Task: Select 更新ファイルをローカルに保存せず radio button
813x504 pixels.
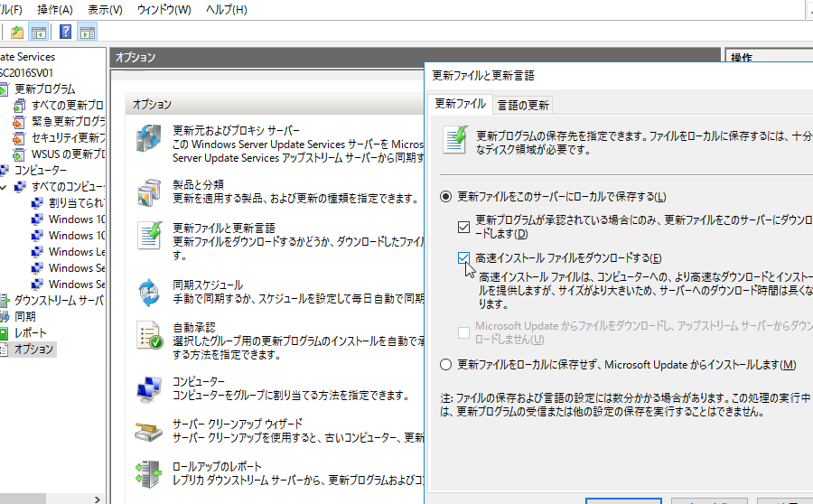Action: [x=445, y=365]
